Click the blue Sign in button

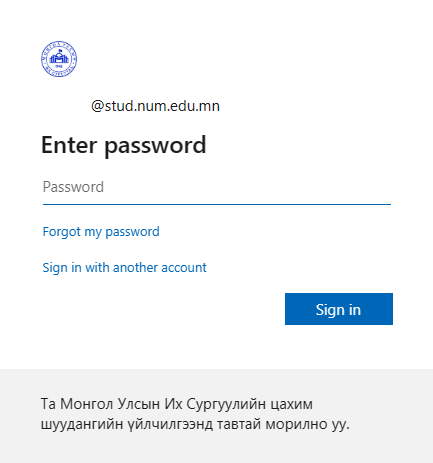(339, 309)
